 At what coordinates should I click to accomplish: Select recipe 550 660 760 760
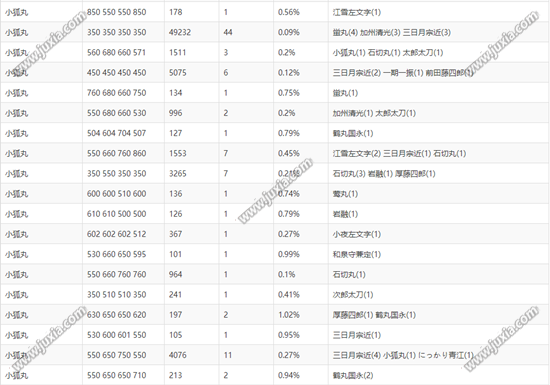(x=116, y=275)
